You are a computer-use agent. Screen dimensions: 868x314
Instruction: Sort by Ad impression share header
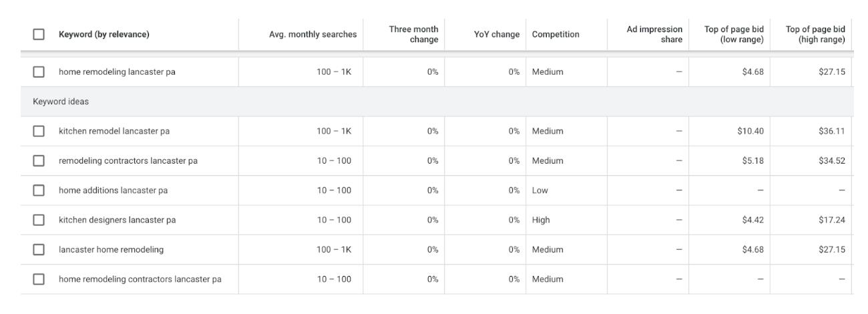pyautogui.click(x=654, y=35)
